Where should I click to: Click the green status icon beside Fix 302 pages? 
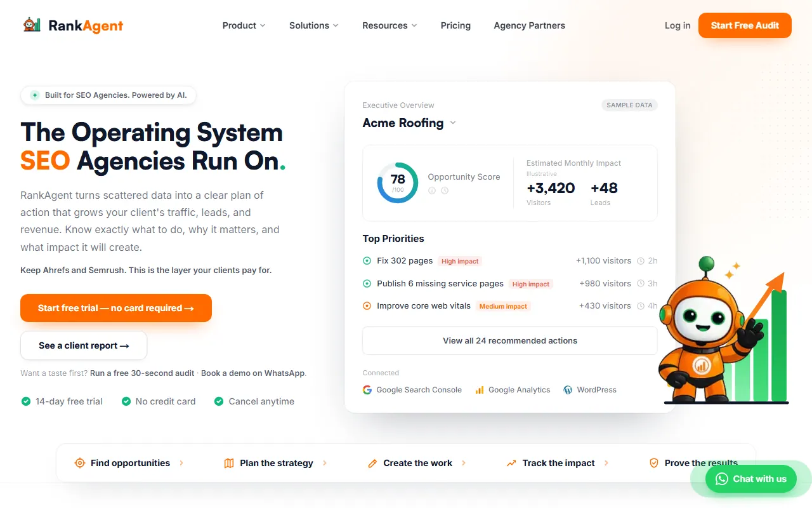point(367,261)
